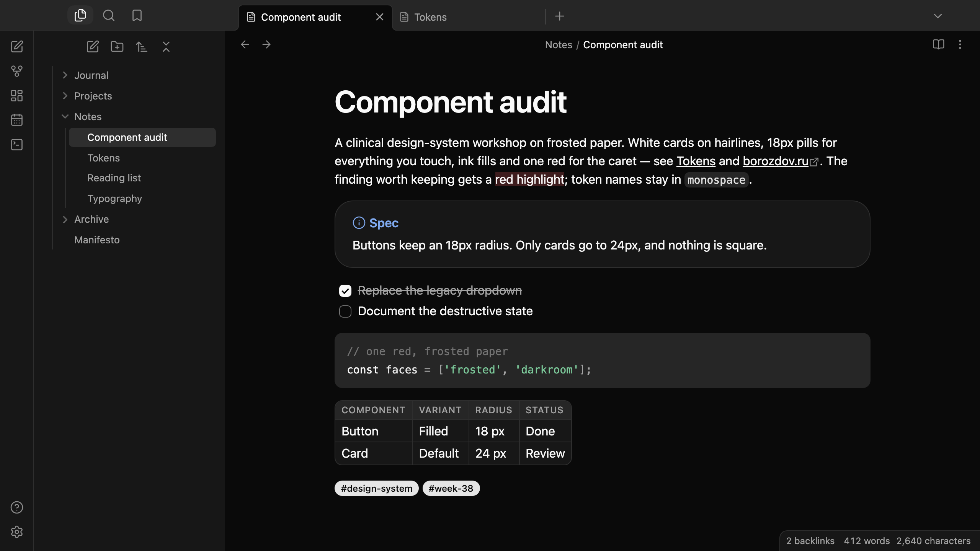Change sort order icon
The width and height of the screenshot is (980, 551).
tap(142, 47)
